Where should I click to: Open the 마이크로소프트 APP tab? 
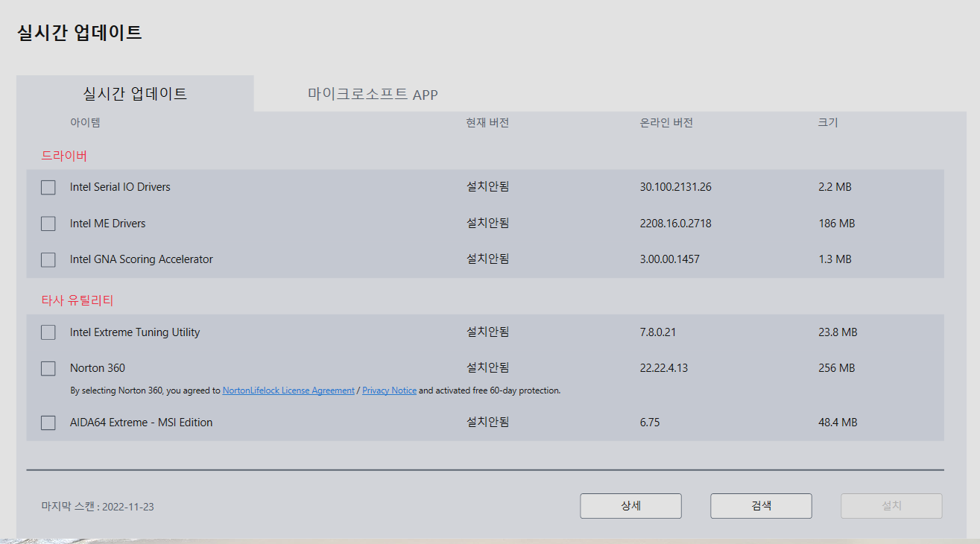[x=373, y=95]
